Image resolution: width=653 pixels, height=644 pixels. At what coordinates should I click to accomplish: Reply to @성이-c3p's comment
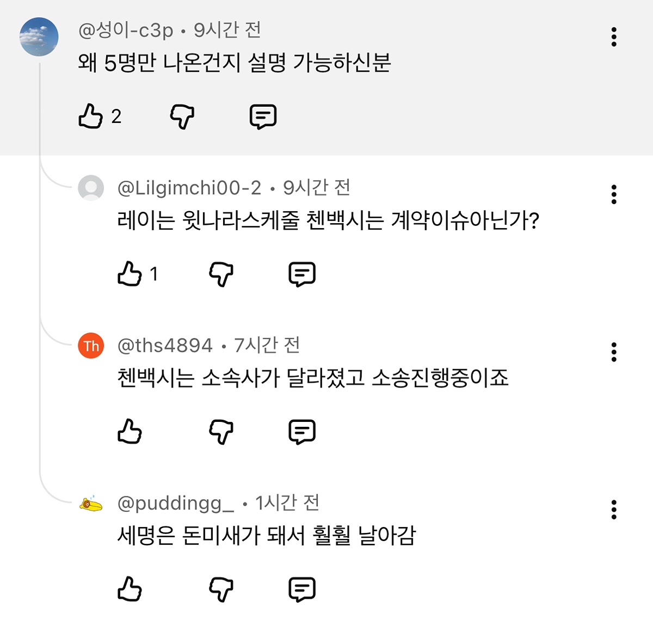pos(263,116)
